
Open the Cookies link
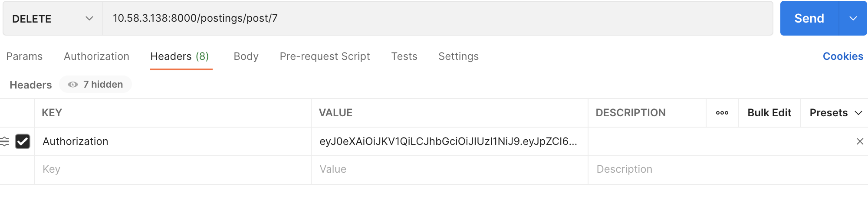[x=843, y=56]
